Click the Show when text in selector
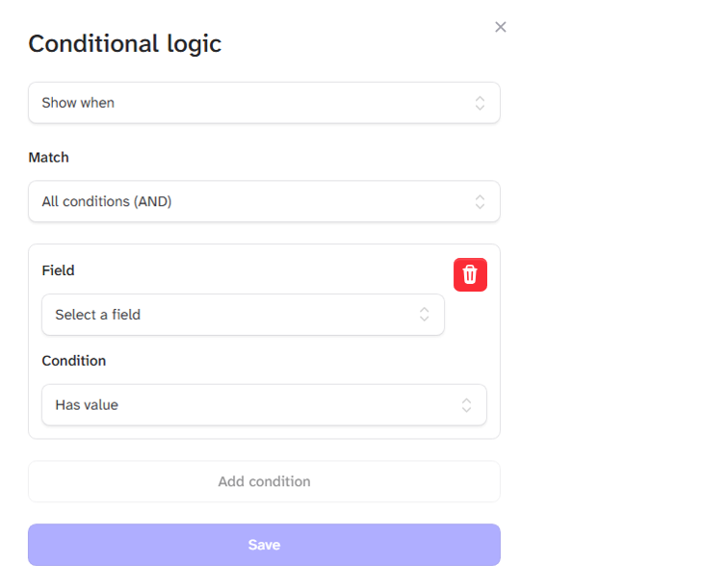The width and height of the screenshot is (728, 588). coord(78,103)
